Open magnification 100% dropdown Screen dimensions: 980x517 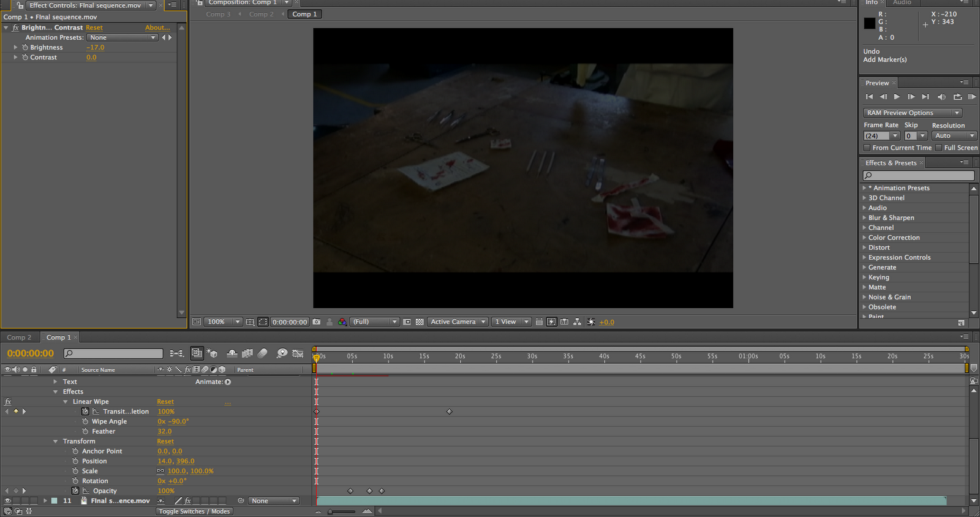tap(223, 322)
